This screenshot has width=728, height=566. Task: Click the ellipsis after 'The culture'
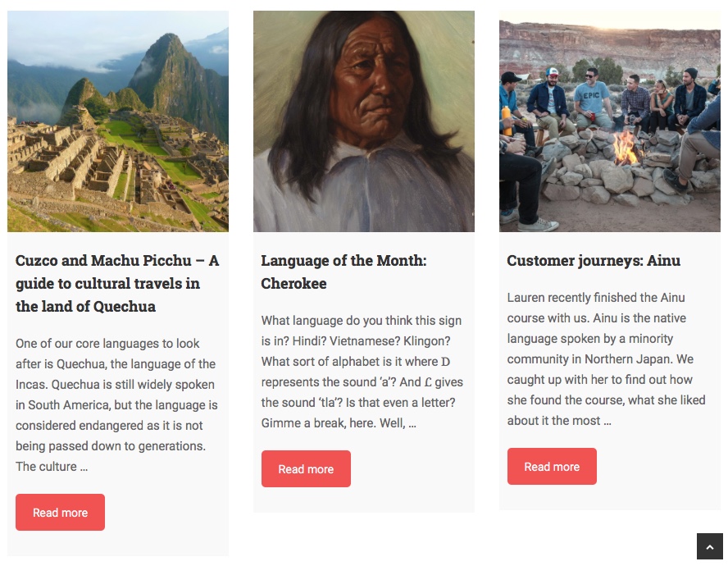pos(84,467)
